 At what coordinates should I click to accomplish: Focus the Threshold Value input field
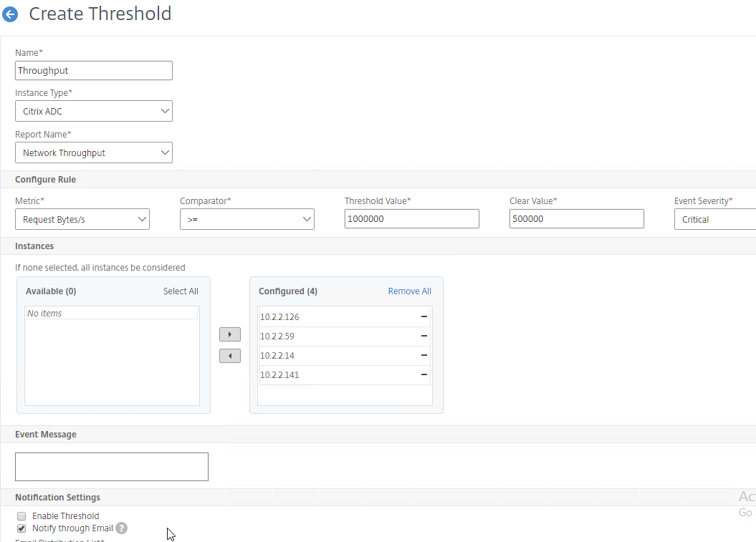click(x=411, y=219)
